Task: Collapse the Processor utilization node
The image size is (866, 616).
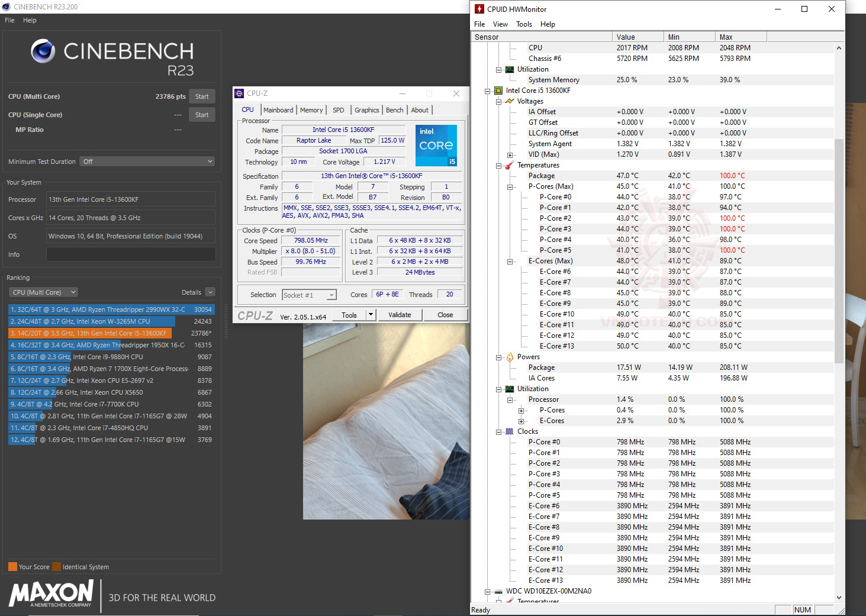Action: [510, 400]
